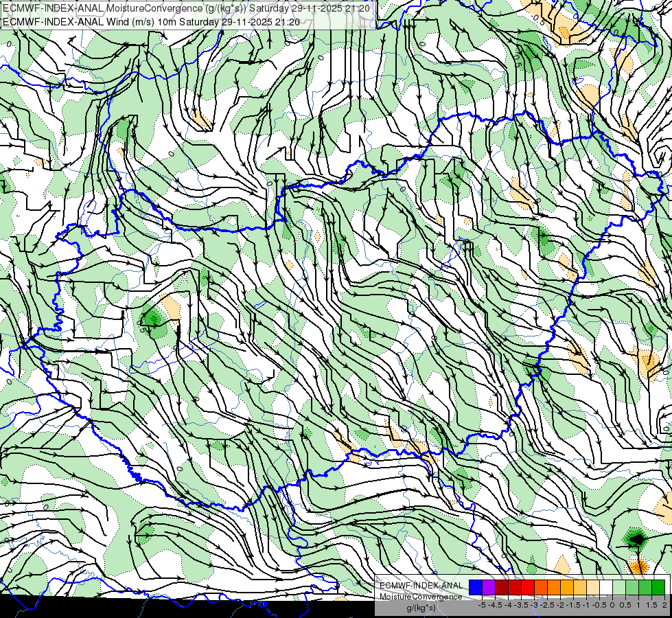Click the orange swatch between -2.5 and -2
This screenshot has width=672, height=618.
pos(554,587)
